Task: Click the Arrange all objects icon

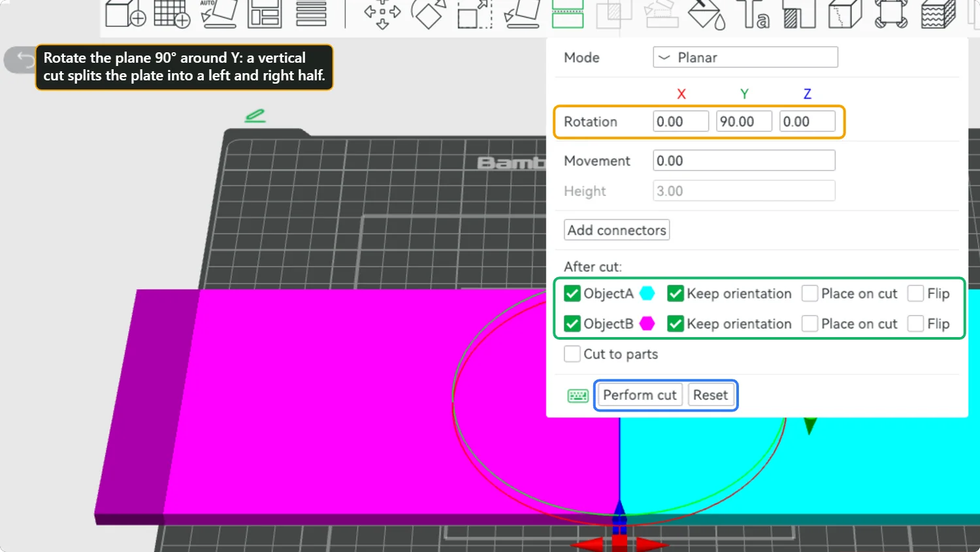Action: (265, 13)
